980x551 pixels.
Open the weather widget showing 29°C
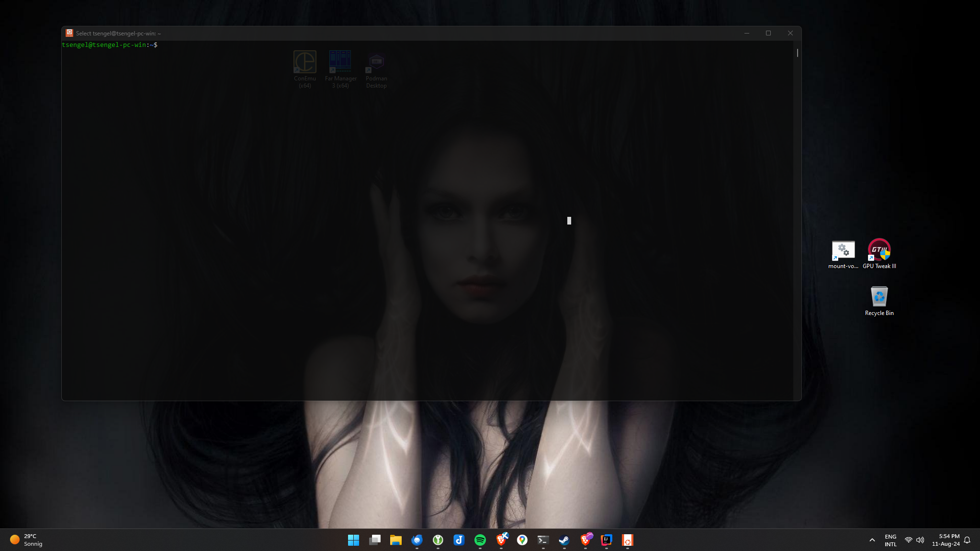tap(26, 540)
